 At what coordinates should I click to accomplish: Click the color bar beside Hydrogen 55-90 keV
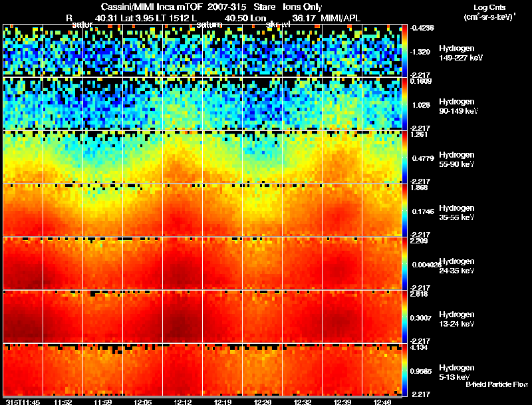tap(404, 157)
